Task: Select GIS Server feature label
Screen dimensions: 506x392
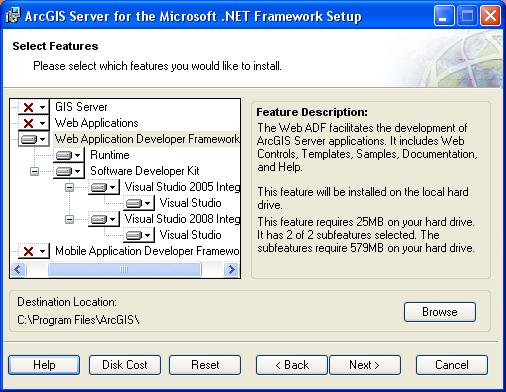Action: click(81, 107)
